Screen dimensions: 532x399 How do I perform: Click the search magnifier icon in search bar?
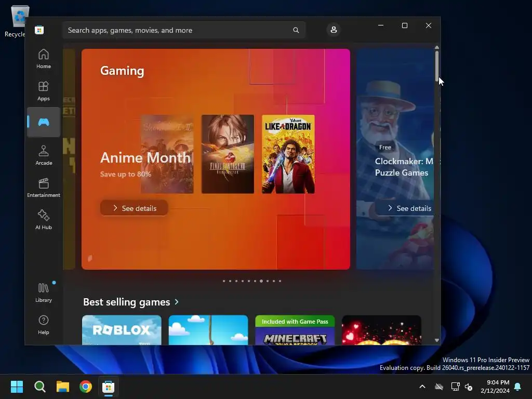click(296, 30)
